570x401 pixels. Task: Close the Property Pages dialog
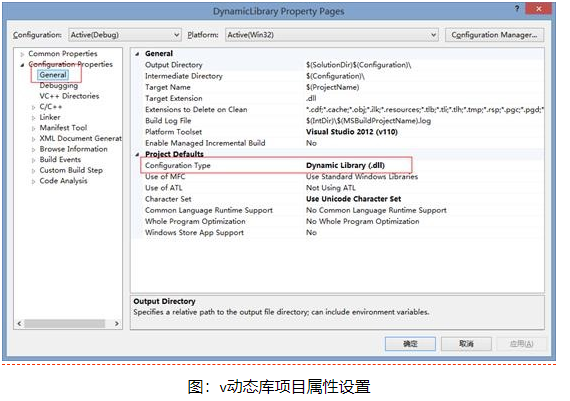538,9
